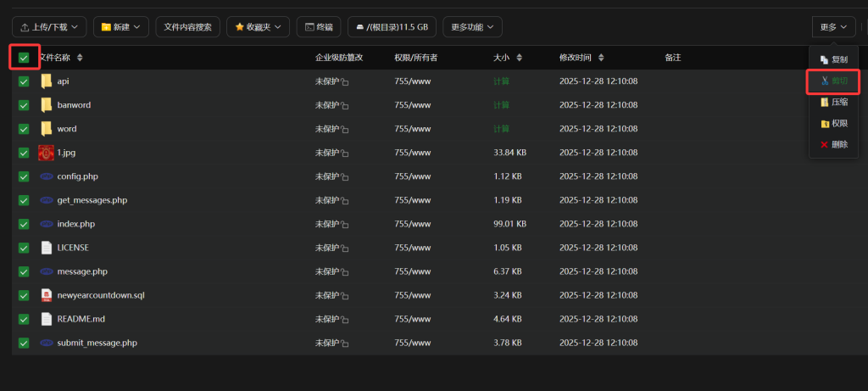Screen dimensions: 868x391
Task: Click the config.php file icon
Action: pyautogui.click(x=47, y=176)
